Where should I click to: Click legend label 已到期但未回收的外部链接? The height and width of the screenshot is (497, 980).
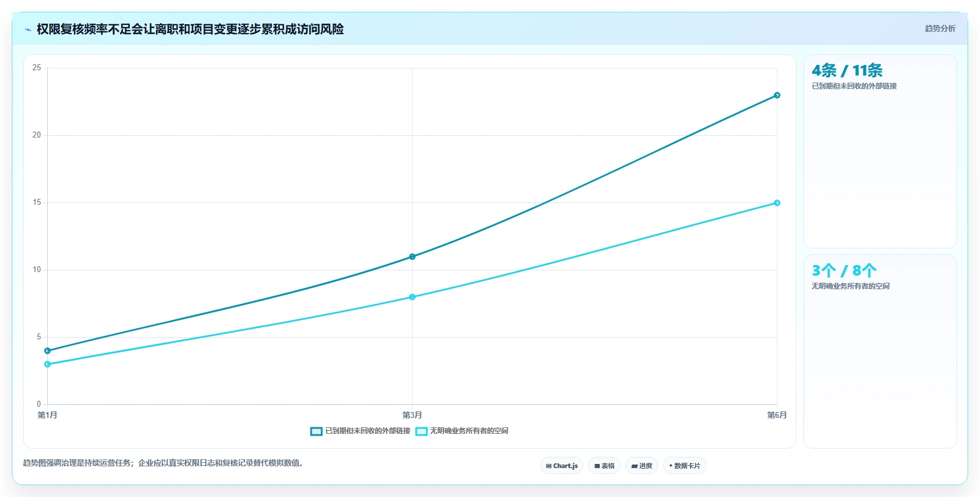point(368,431)
